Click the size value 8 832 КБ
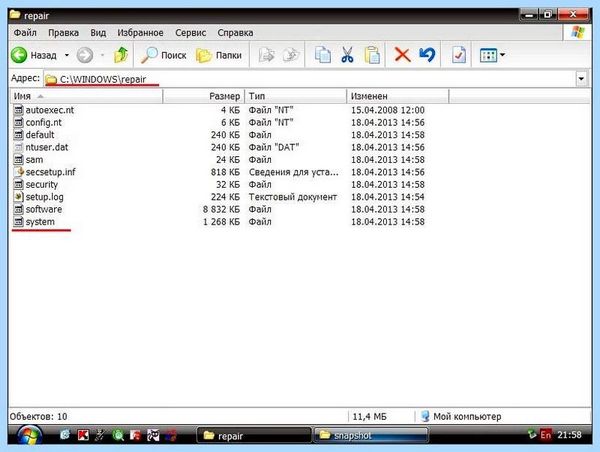Screen dimensions: 600x452 221,209
